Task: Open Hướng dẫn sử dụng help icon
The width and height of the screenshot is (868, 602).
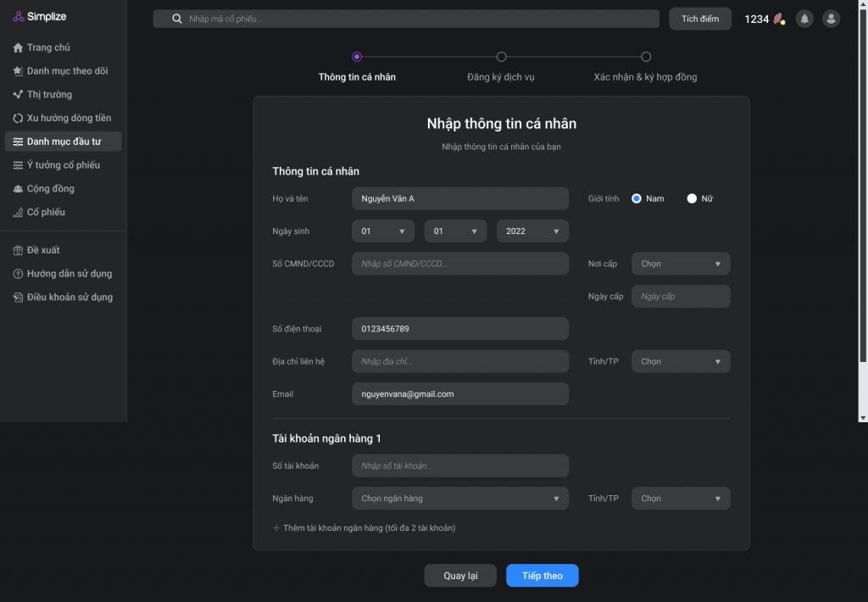Action: coord(19,274)
